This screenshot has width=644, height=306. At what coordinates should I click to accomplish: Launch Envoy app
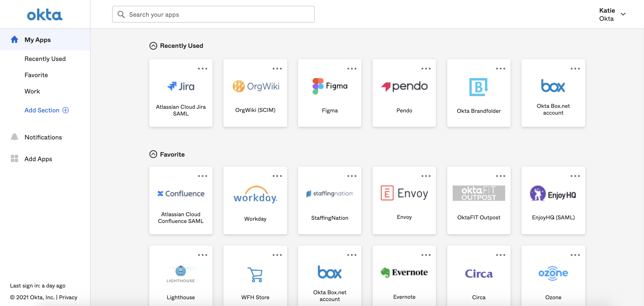(x=404, y=200)
